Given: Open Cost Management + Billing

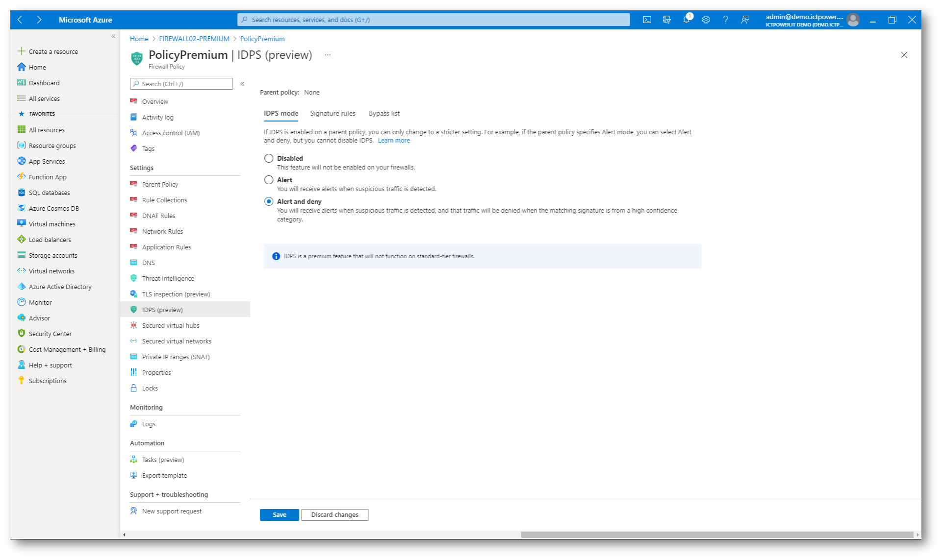Looking at the screenshot, I should tap(67, 349).
